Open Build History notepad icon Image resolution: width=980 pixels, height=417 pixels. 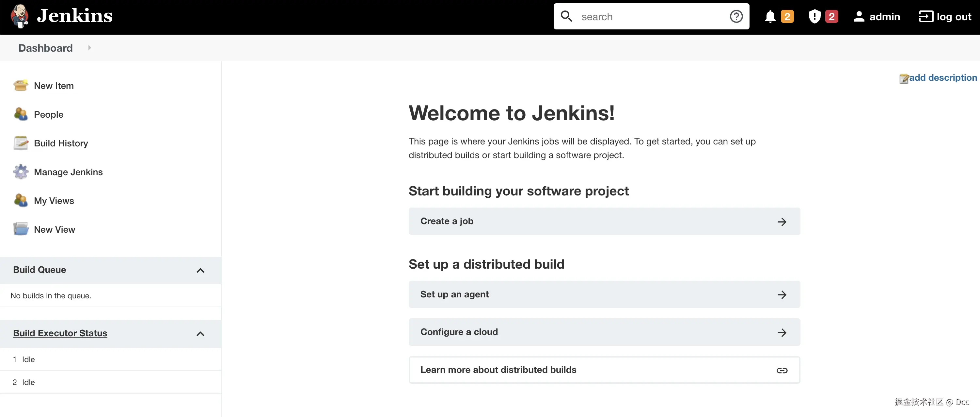click(21, 143)
